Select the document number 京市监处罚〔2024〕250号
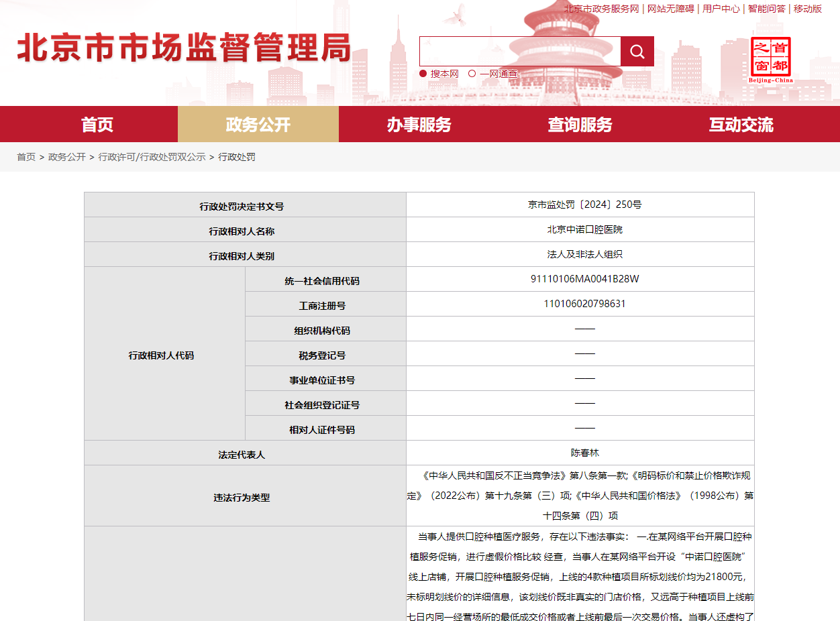The height and width of the screenshot is (621, 840). point(585,205)
